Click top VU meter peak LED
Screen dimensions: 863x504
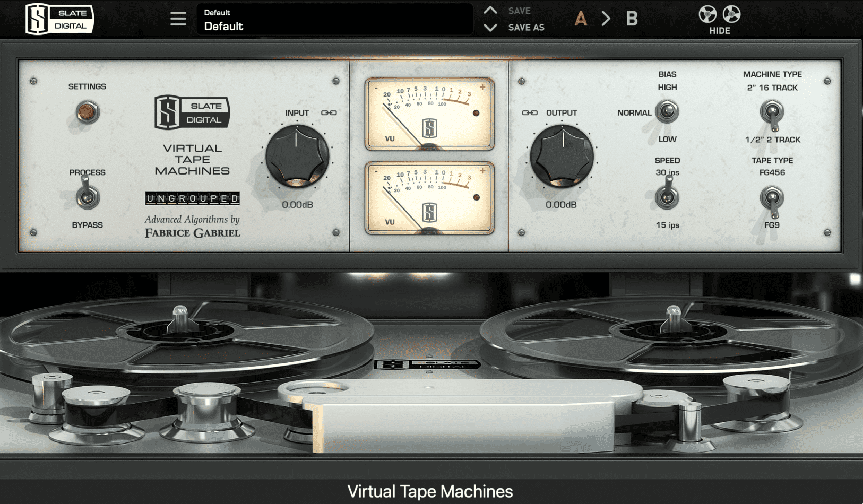click(476, 113)
